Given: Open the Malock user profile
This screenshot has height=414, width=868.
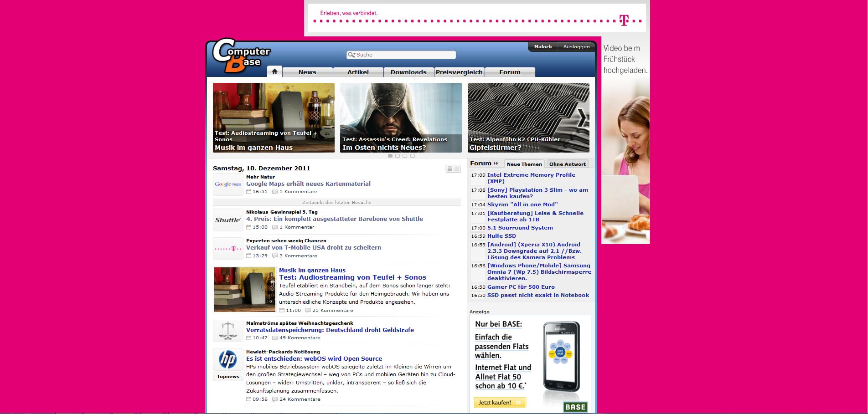Looking at the screenshot, I should [x=543, y=47].
